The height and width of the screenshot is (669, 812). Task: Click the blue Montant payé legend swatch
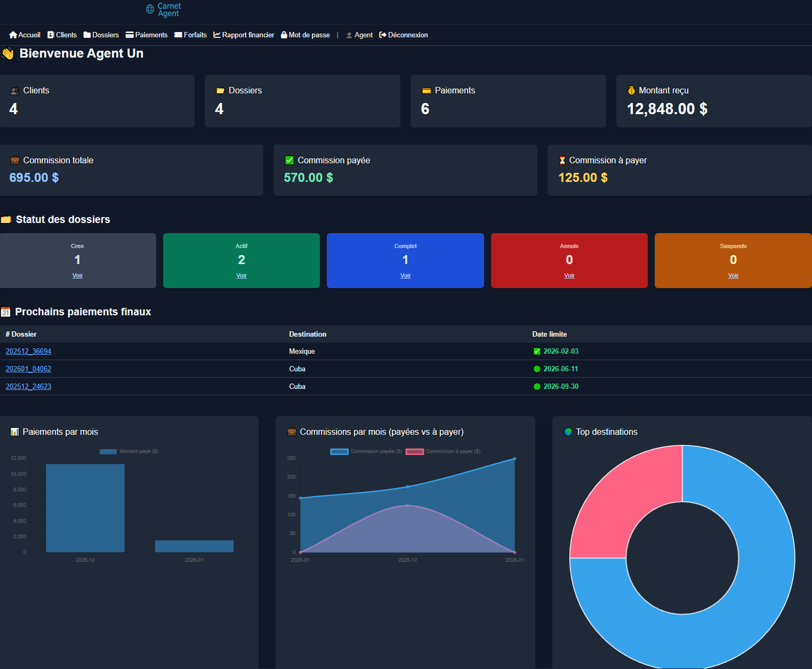pyautogui.click(x=108, y=451)
